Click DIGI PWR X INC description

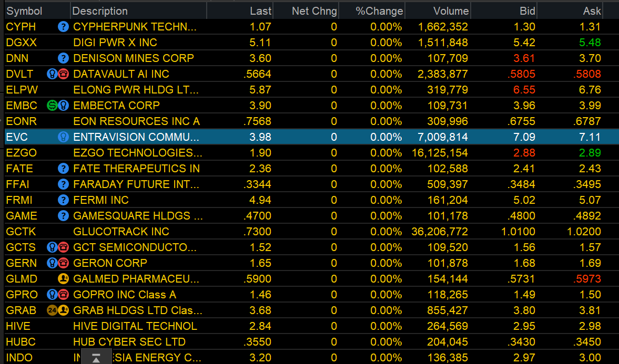coord(115,43)
